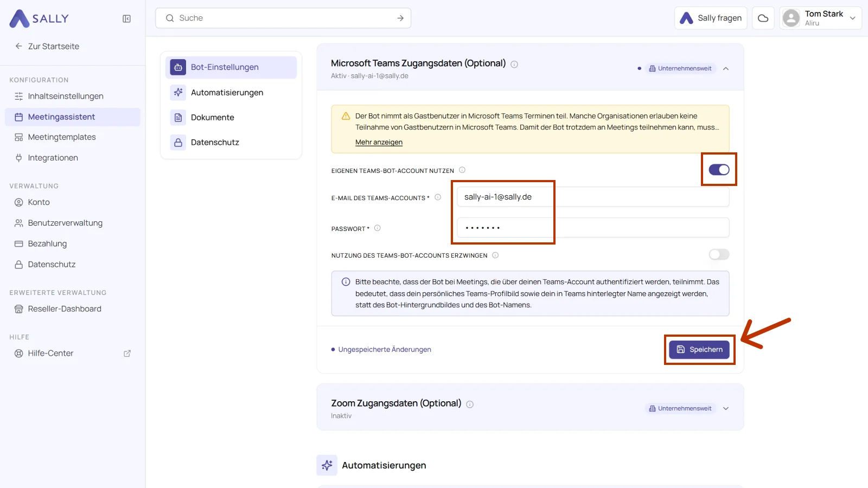
Task: Select Meetingassistent in sidebar
Action: coord(73,117)
